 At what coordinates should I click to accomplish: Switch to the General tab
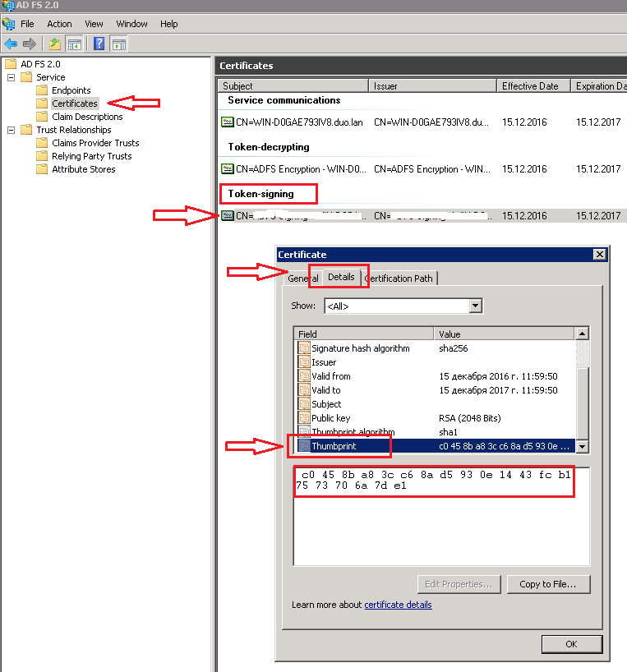pyautogui.click(x=303, y=278)
